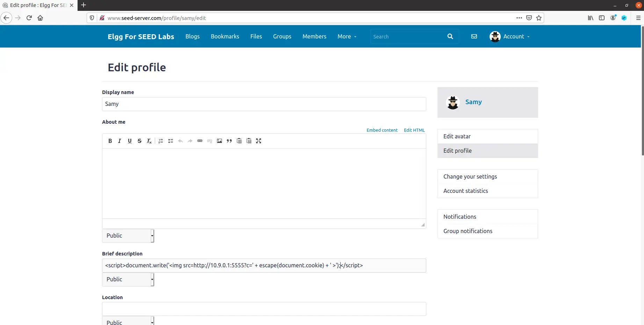Open Group notifications sidebar link
The height and width of the screenshot is (325, 644).
[487, 231]
